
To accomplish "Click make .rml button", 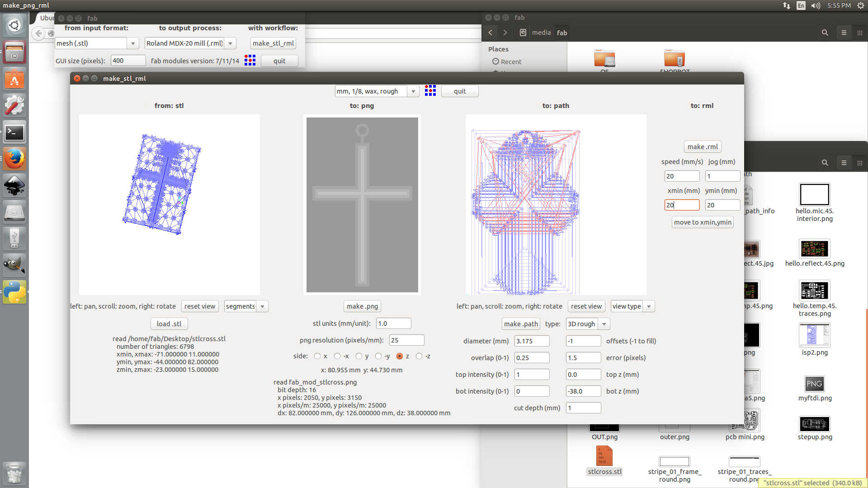I will click(x=703, y=147).
